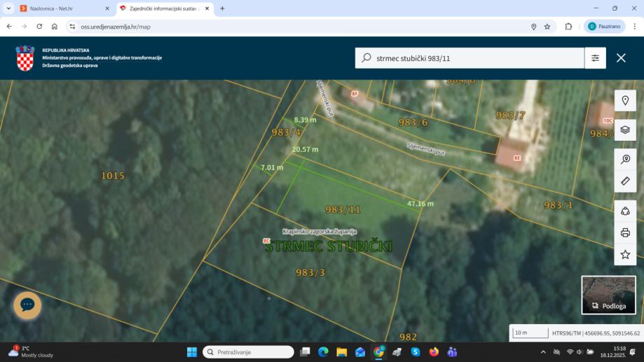
Task: Go forward to the next page
Action: click(x=25, y=27)
